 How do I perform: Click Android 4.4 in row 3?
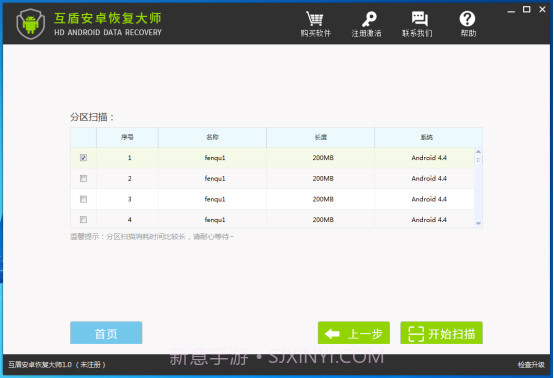(x=429, y=199)
